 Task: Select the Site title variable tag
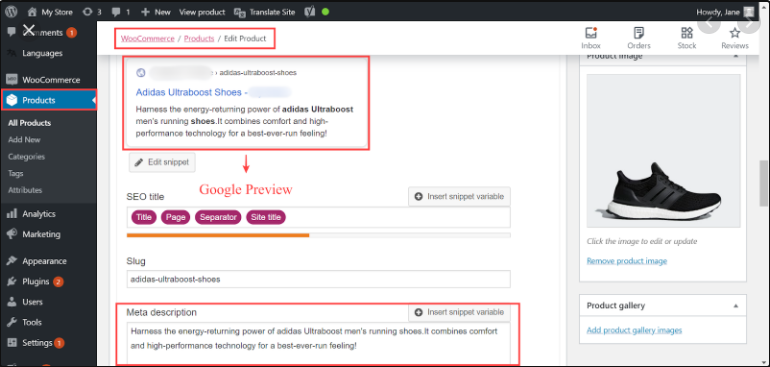pyautogui.click(x=266, y=217)
